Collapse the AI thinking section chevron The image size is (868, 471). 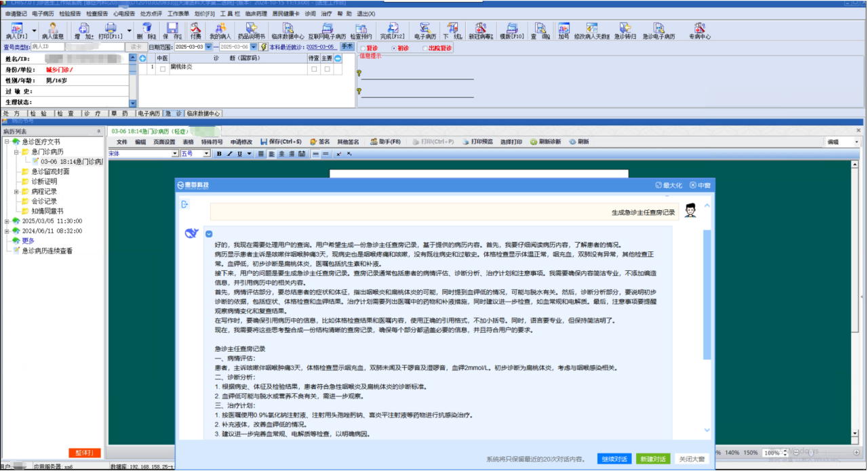tap(209, 234)
